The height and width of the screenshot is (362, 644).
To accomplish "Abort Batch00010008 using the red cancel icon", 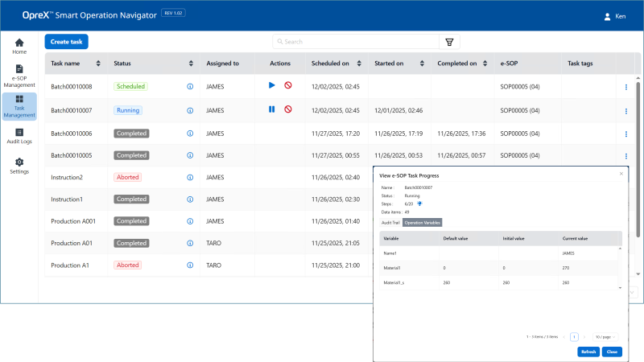I will pos(288,85).
